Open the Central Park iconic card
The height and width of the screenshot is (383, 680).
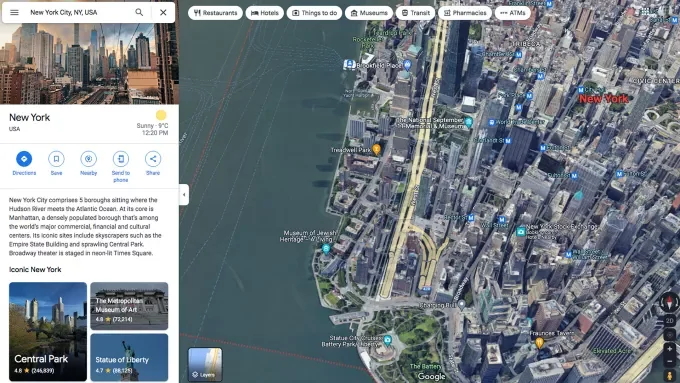click(x=48, y=331)
